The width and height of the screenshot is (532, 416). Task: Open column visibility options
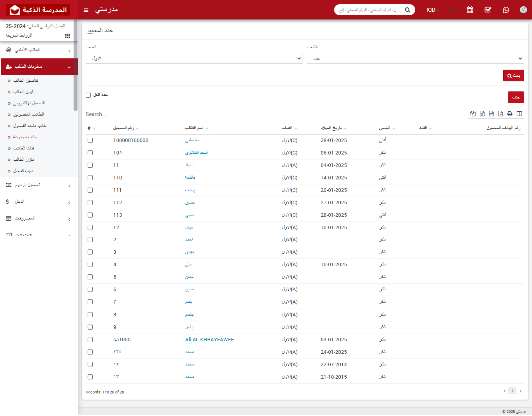(519, 114)
